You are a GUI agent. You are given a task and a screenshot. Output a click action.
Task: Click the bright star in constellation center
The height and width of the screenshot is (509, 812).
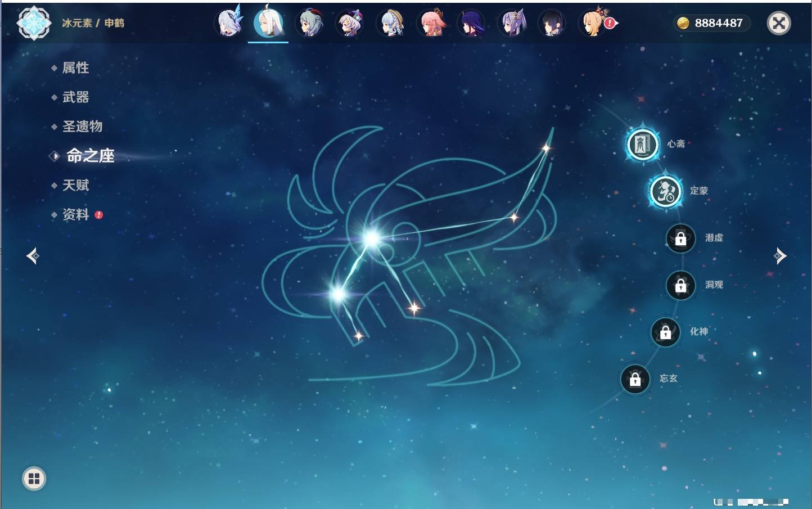[x=371, y=238]
